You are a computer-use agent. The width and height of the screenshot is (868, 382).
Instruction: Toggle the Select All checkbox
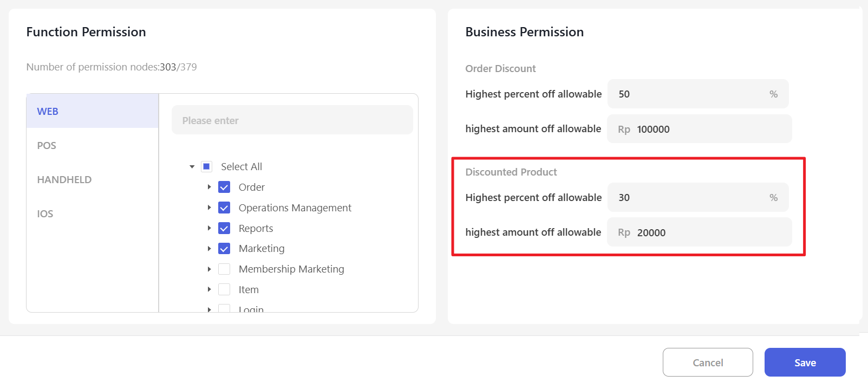click(x=206, y=167)
